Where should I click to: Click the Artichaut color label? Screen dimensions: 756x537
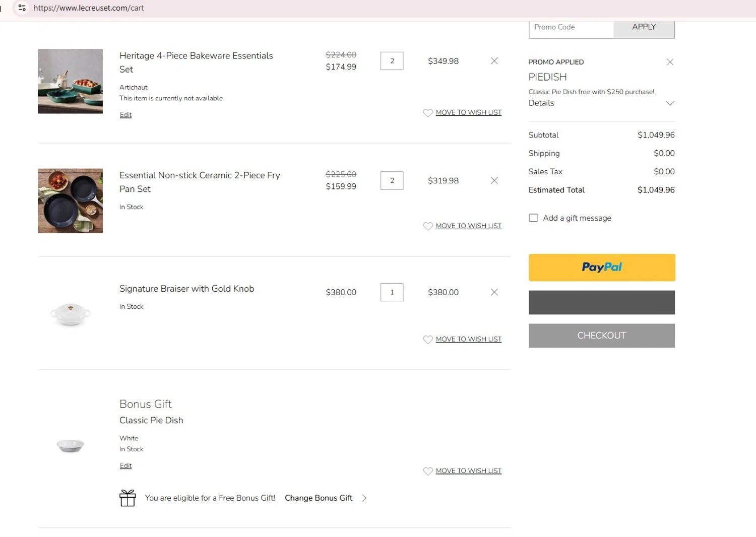[x=133, y=87]
